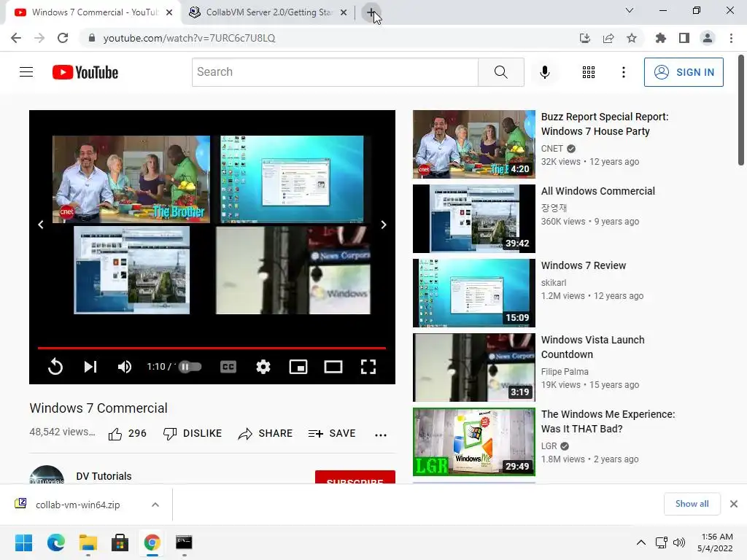Open the DV Tutorials channel name
Screen dimensions: 747x560
coord(104,476)
